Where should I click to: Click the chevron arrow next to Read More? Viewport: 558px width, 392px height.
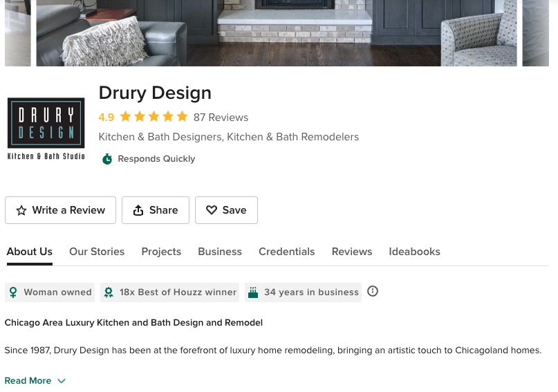pos(62,381)
